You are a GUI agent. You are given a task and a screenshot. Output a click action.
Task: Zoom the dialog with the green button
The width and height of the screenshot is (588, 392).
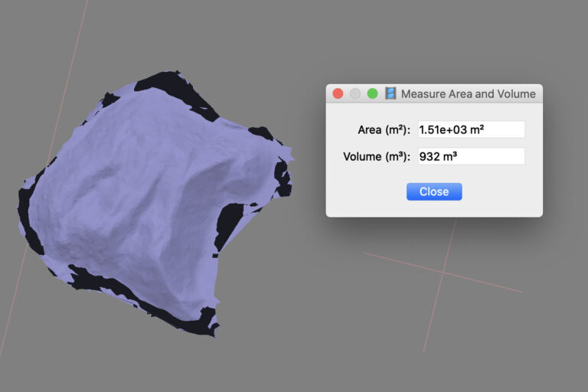click(x=372, y=93)
